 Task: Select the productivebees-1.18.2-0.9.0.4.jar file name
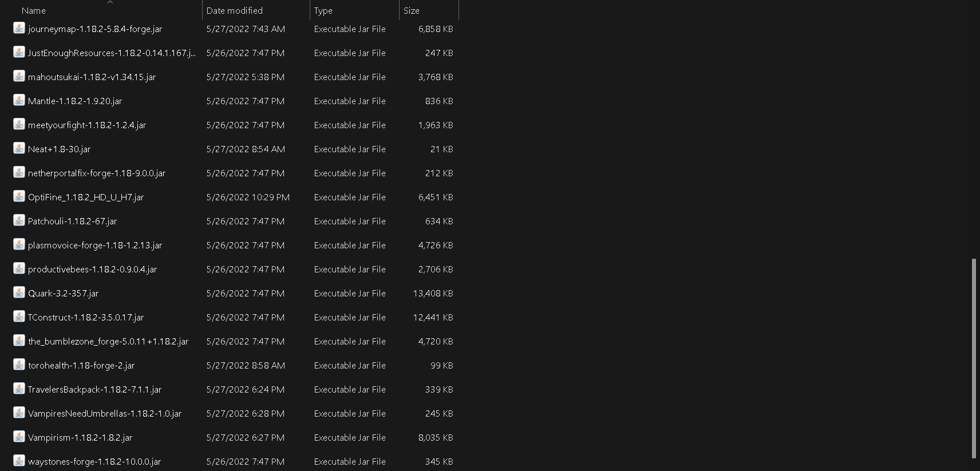(92, 269)
